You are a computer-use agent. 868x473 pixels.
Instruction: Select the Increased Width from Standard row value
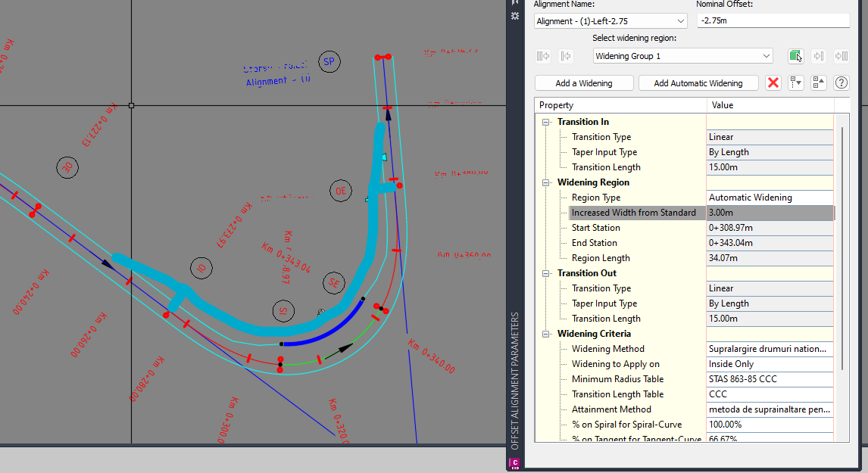770,213
